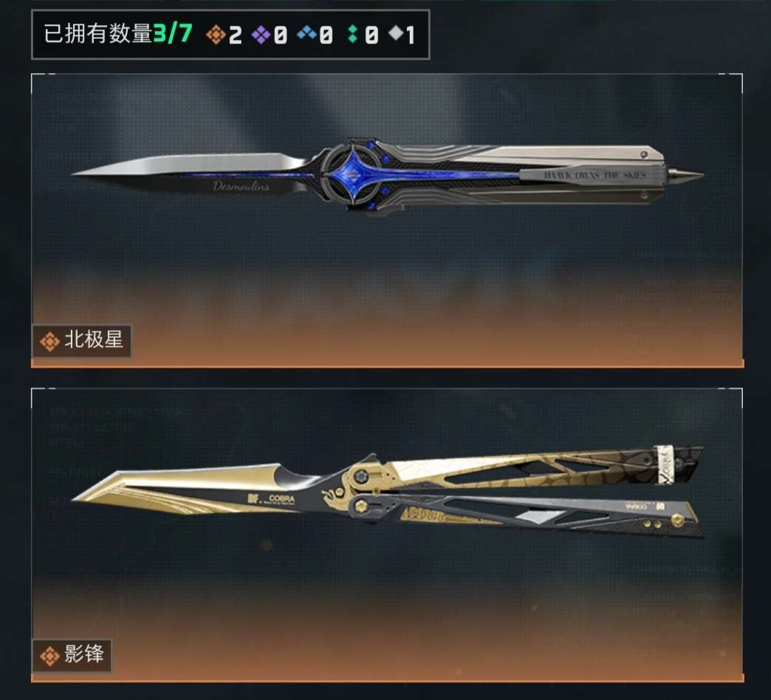The width and height of the screenshot is (771, 700).
Task: Select the 北极星 name label
Action: (82, 340)
